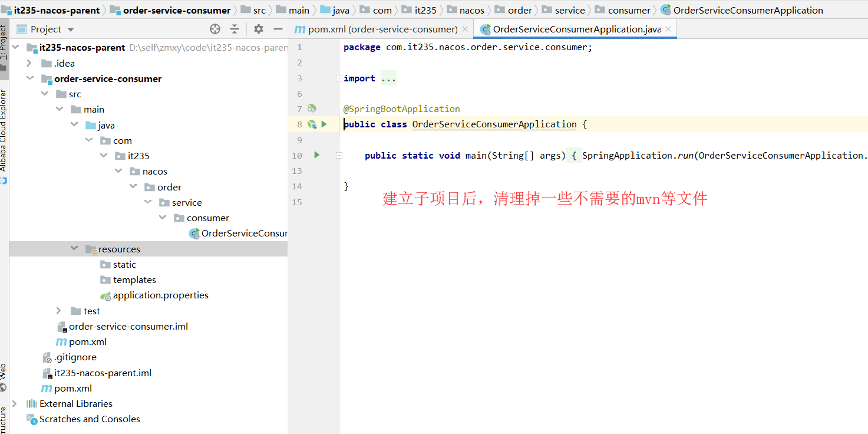The image size is (868, 434).
Task: Collapse the resources folder in tree
Action: pyautogui.click(x=74, y=248)
